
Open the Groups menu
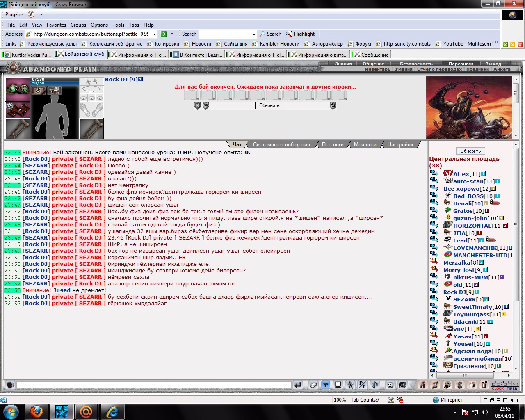point(78,25)
